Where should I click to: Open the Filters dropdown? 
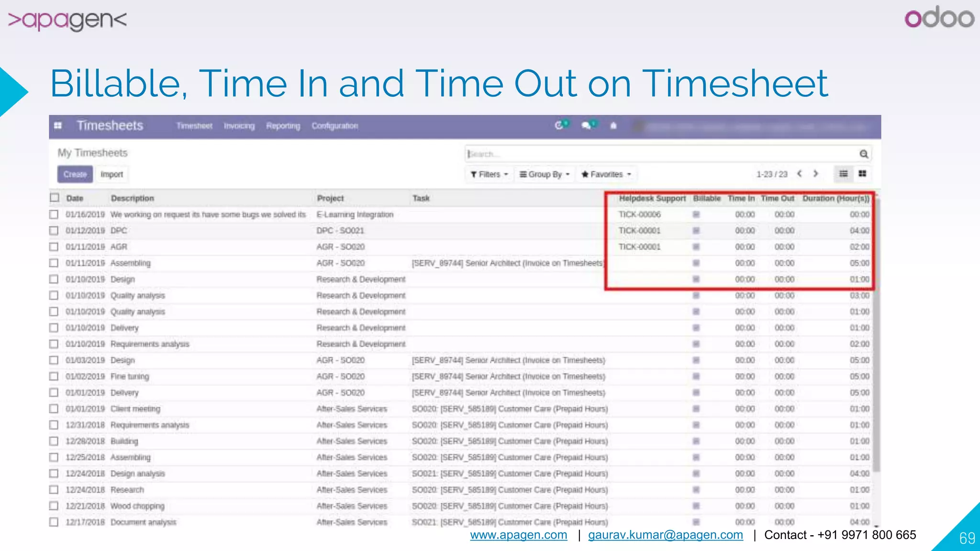489,175
